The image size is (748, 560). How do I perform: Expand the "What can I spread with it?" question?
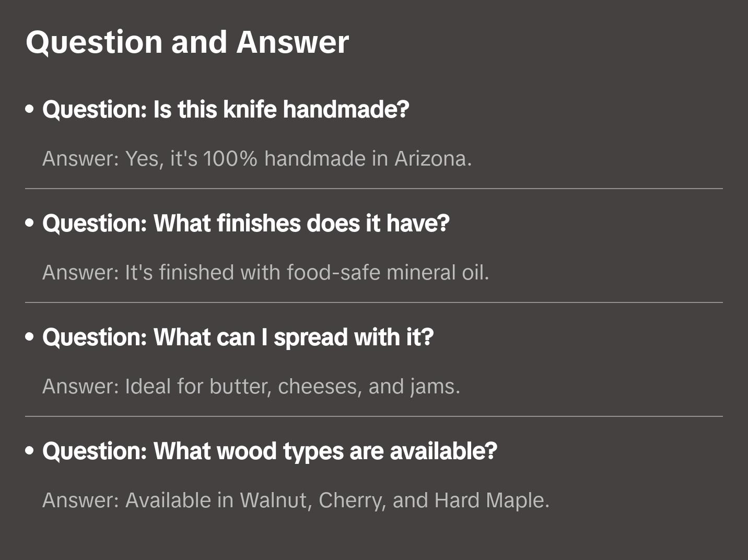tap(238, 337)
